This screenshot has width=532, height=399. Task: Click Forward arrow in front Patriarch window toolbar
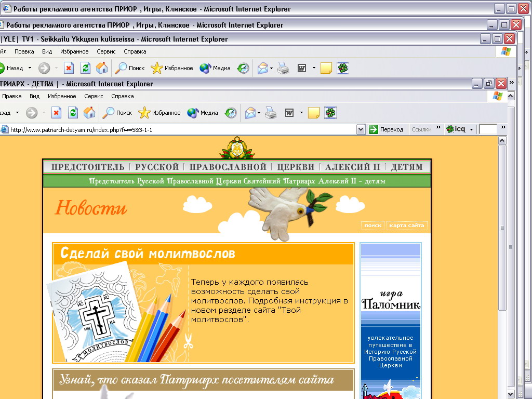click(x=32, y=113)
